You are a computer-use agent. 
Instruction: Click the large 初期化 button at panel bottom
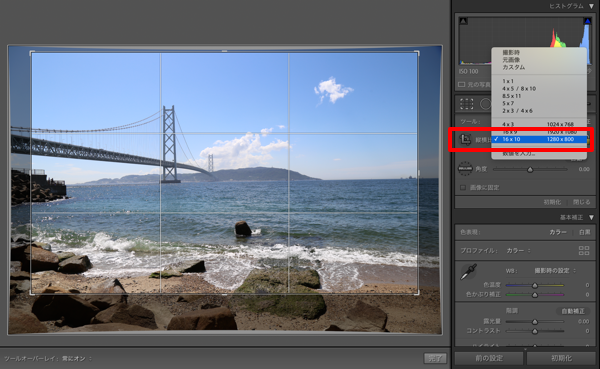(561, 358)
